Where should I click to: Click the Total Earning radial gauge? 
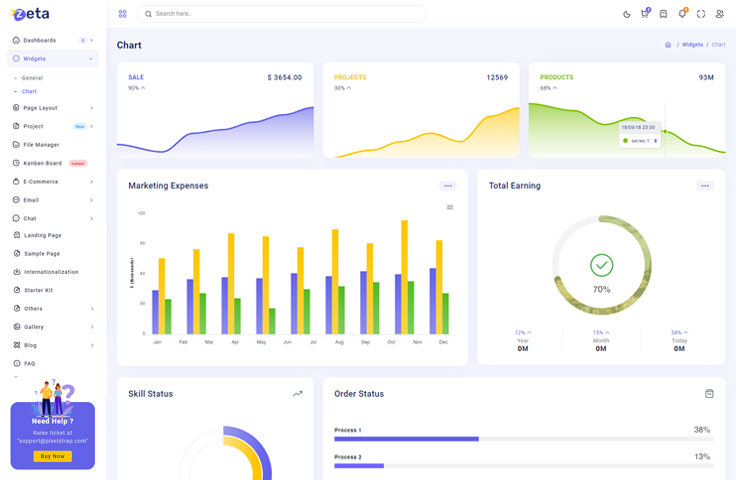click(x=601, y=265)
